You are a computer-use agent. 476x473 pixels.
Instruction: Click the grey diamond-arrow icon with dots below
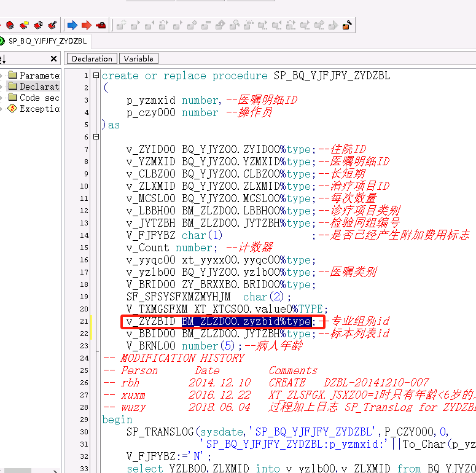tap(319, 25)
